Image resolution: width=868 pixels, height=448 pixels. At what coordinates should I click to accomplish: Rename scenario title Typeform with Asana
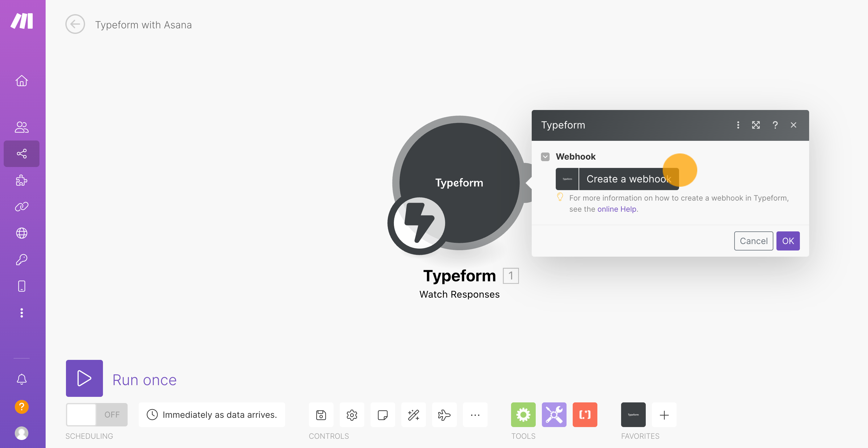coord(143,25)
